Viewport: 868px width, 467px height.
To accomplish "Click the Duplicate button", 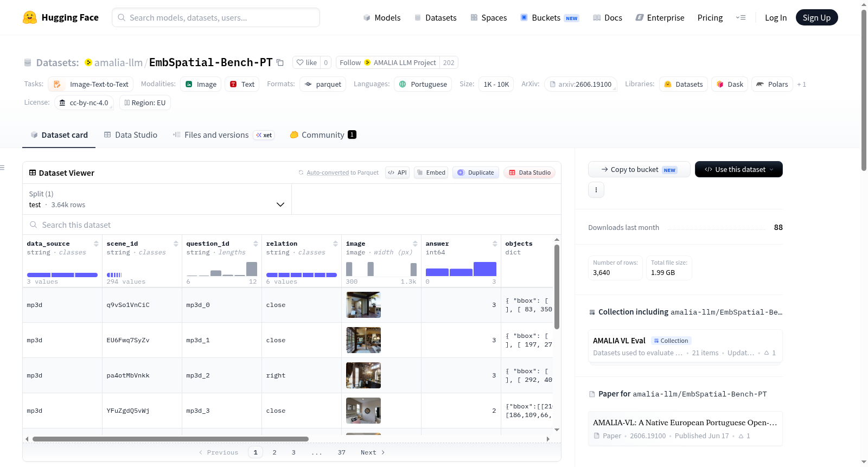I will pos(476,172).
